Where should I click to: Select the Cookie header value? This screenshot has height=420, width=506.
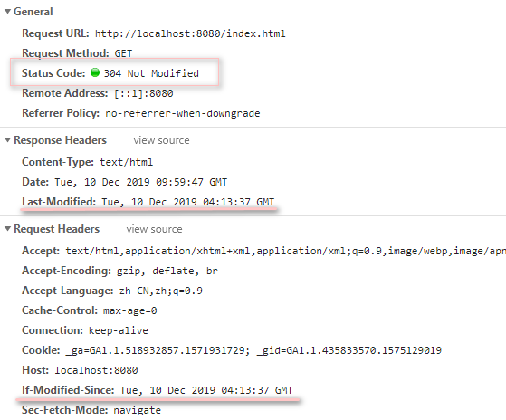253,350
